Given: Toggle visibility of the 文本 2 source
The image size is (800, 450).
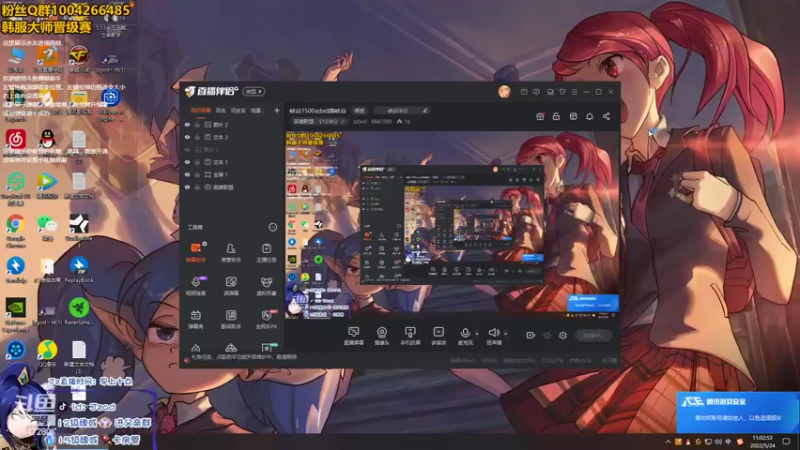Looking at the screenshot, I should [187, 137].
